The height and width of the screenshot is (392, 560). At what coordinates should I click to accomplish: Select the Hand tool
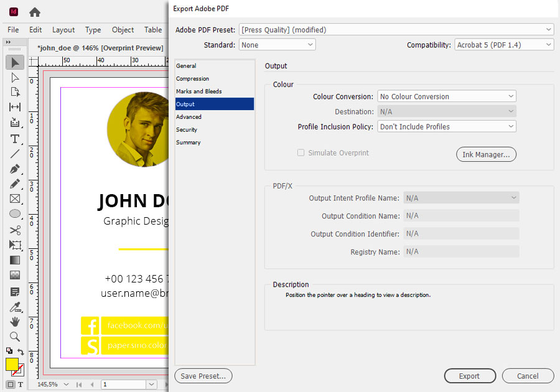pyautogui.click(x=15, y=322)
